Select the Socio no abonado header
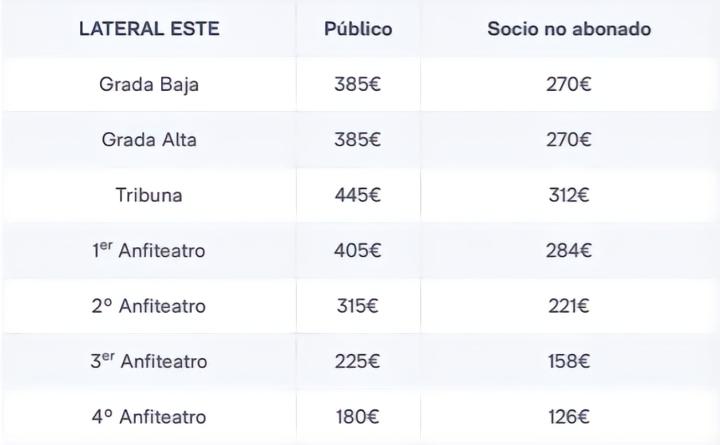 click(569, 29)
